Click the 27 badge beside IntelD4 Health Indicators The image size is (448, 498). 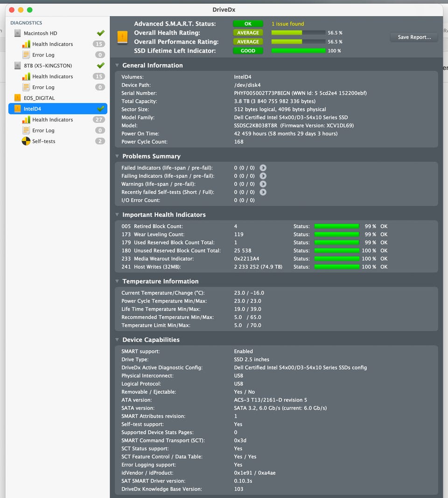point(99,120)
